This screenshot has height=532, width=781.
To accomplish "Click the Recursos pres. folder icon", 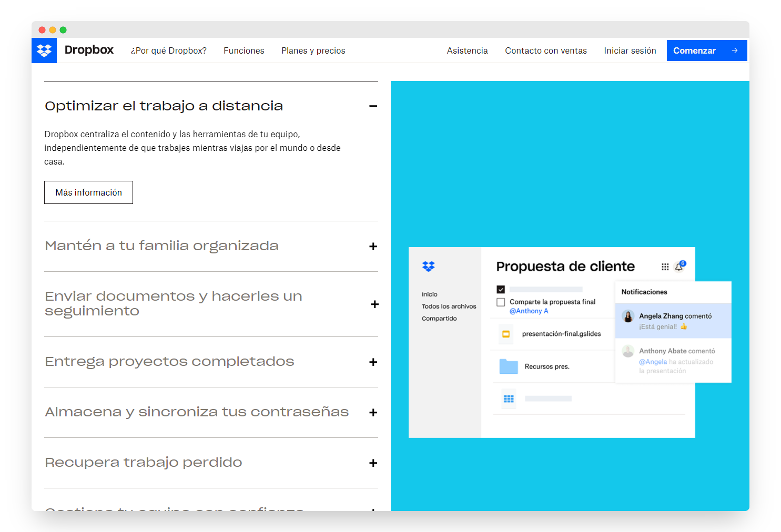I will [509, 366].
